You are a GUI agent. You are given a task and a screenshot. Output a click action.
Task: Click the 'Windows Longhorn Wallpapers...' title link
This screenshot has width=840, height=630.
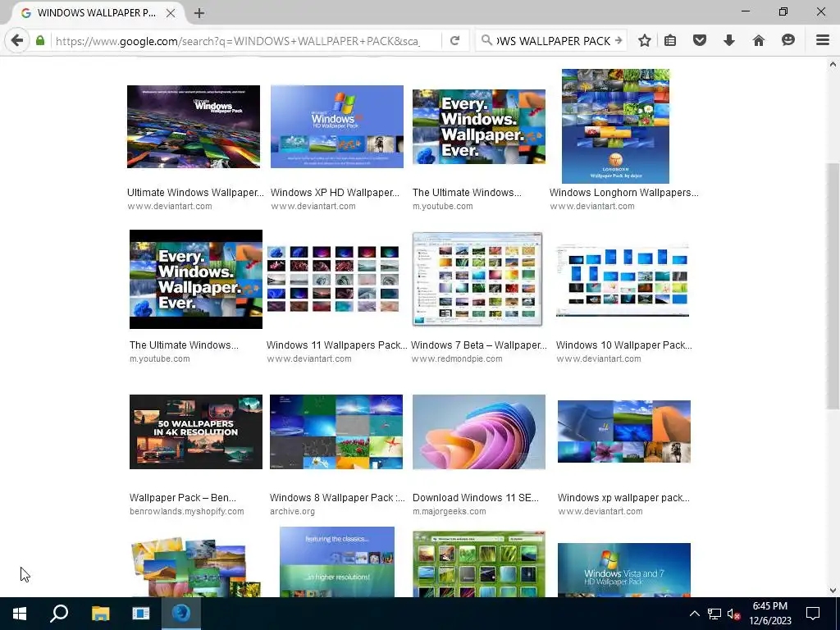point(623,192)
